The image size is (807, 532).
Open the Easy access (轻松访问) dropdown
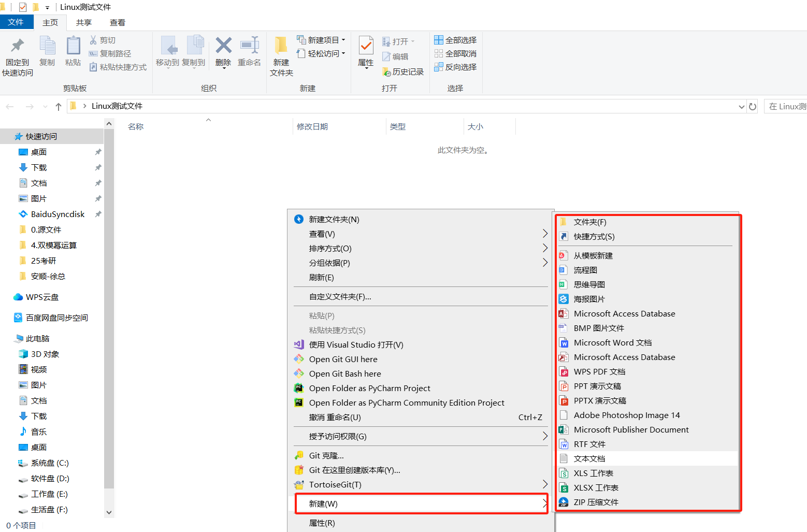[x=321, y=53]
